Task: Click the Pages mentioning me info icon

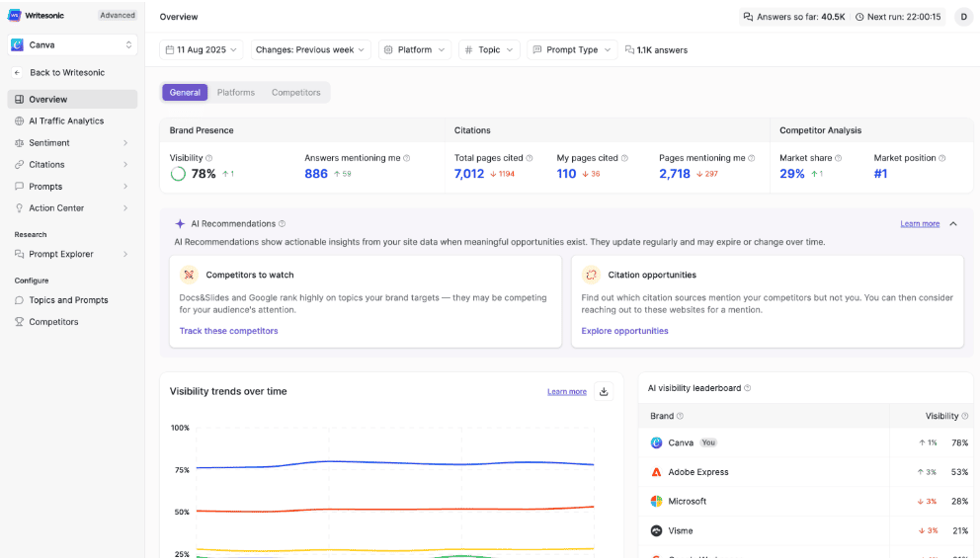Action: pyautogui.click(x=752, y=158)
